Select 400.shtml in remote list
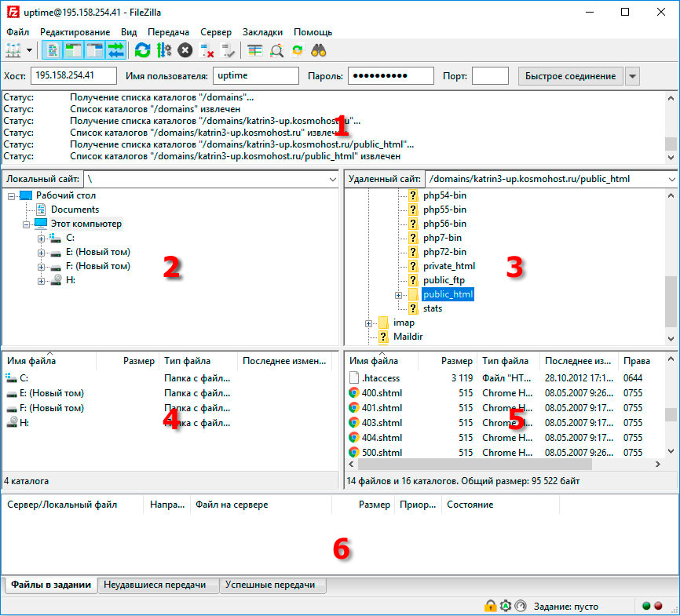Image resolution: width=680 pixels, height=616 pixels. (x=505, y=392)
